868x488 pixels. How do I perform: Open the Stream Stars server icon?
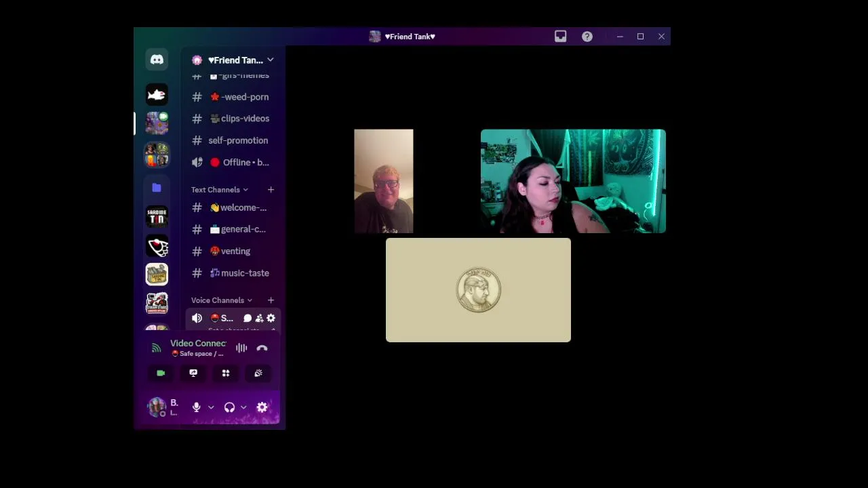[x=157, y=303]
